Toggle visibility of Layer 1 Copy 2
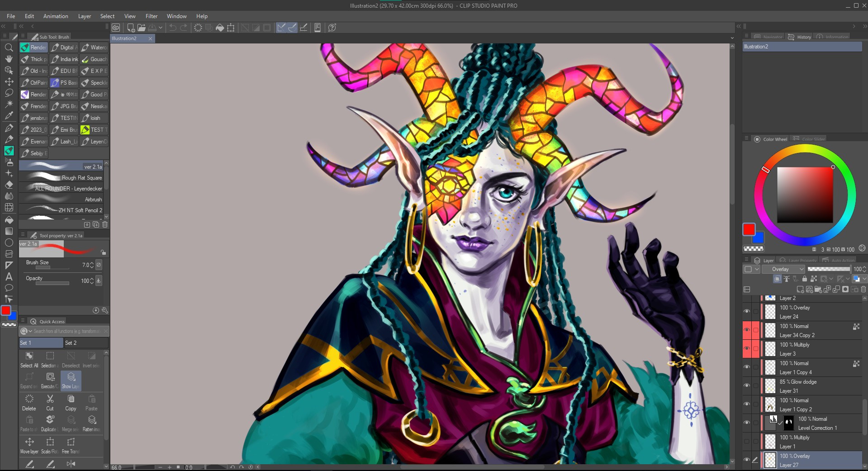This screenshot has height=471, width=868. (747, 404)
